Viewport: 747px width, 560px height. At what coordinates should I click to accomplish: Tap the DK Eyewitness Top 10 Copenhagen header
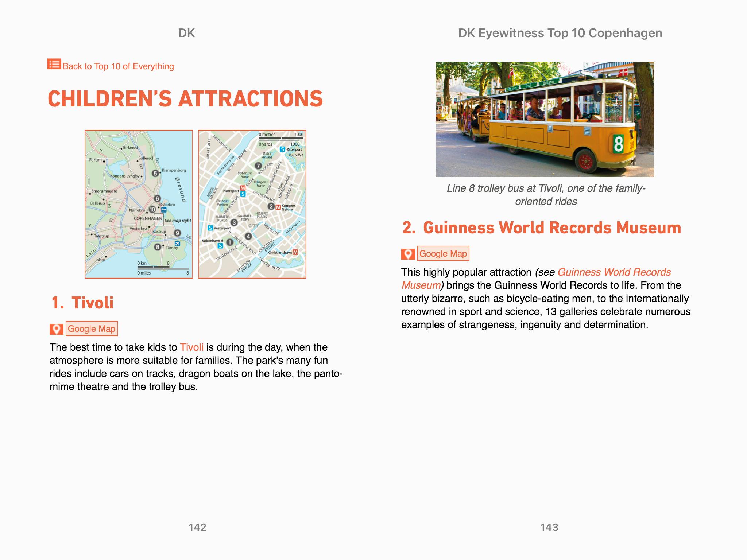[x=560, y=33]
